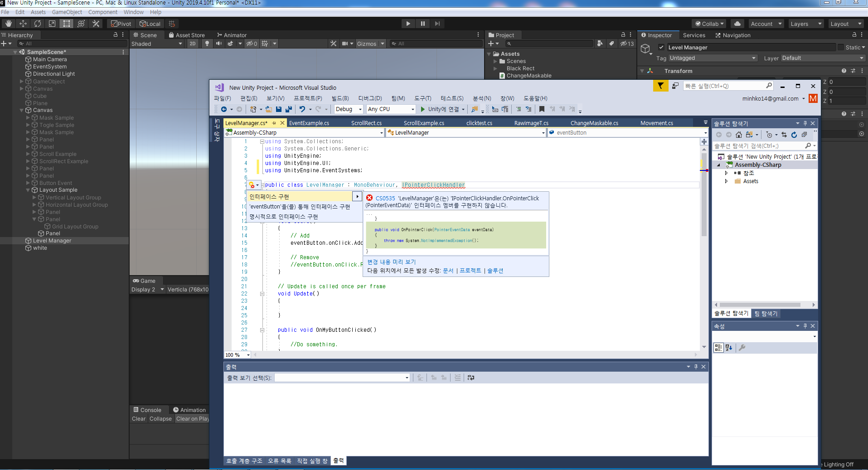Collapse the Transform component foldout
The image size is (868, 470).
coord(642,71)
